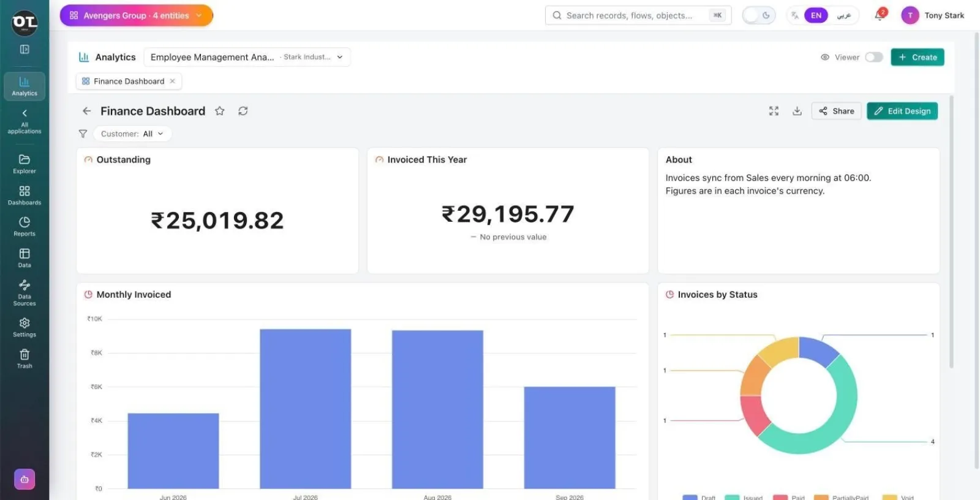Focus the search records input field
Screen dimensions: 980x500
point(638,15)
